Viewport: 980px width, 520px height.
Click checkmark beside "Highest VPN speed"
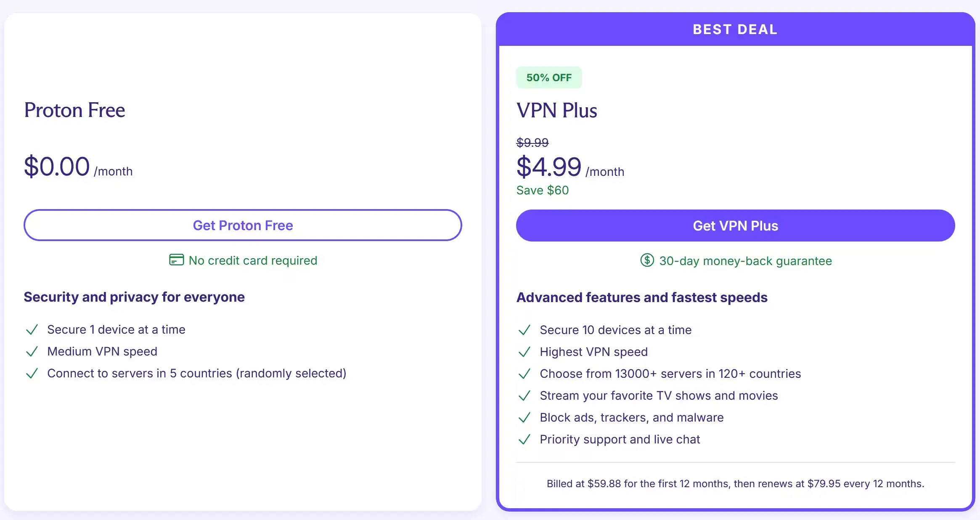524,352
